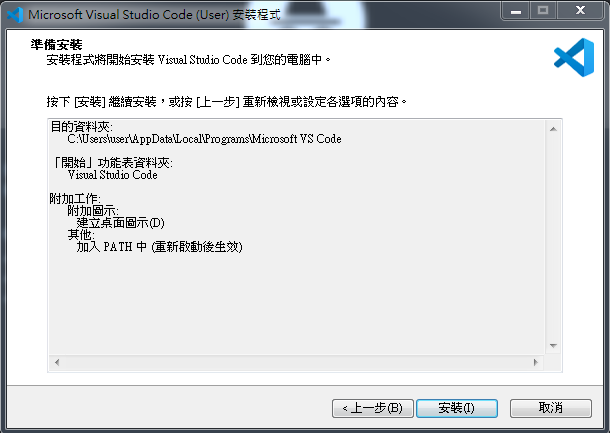Viewport: 610px width, 433px height.
Task: Click the scroll left arrow of summary box
Action: (x=57, y=363)
